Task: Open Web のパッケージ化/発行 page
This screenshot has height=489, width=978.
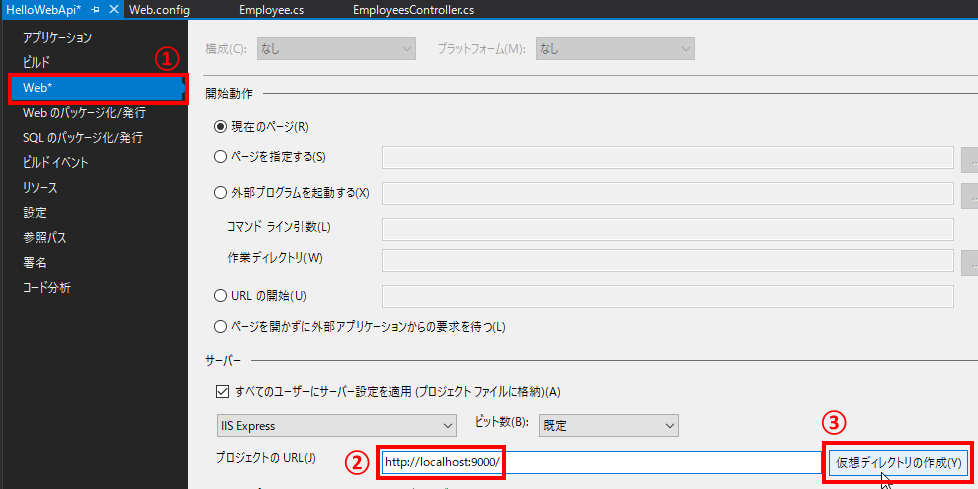Action: [84, 113]
